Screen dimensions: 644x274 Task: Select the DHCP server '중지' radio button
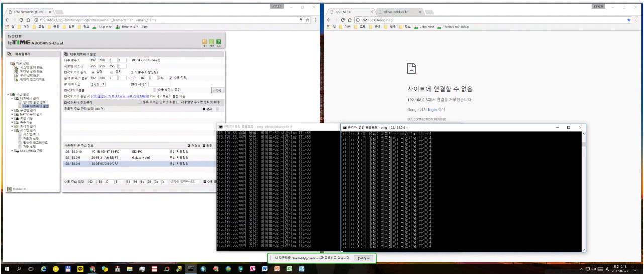112,72
